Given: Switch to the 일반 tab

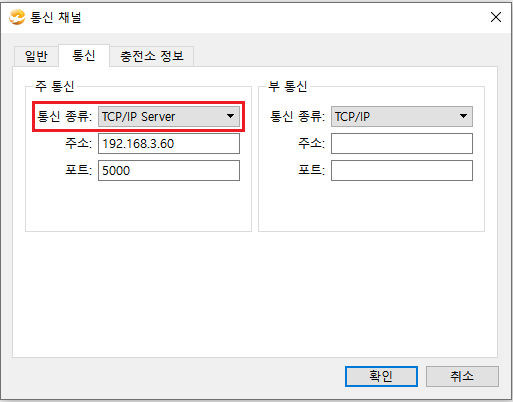Looking at the screenshot, I should click(36, 56).
